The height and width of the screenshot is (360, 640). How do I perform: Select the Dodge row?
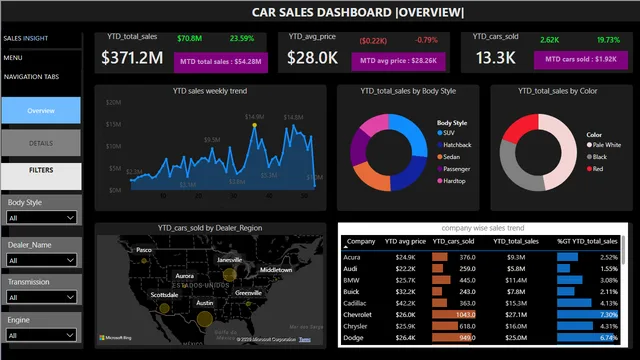[480, 338]
